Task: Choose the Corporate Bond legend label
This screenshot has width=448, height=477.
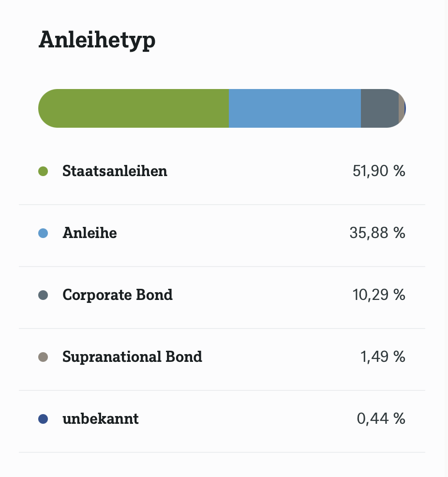Action: tap(118, 295)
